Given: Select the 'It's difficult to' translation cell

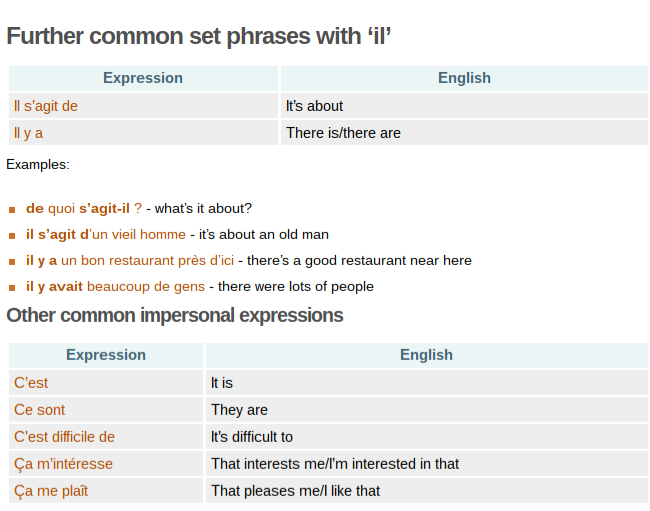Looking at the screenshot, I should tap(252, 437).
